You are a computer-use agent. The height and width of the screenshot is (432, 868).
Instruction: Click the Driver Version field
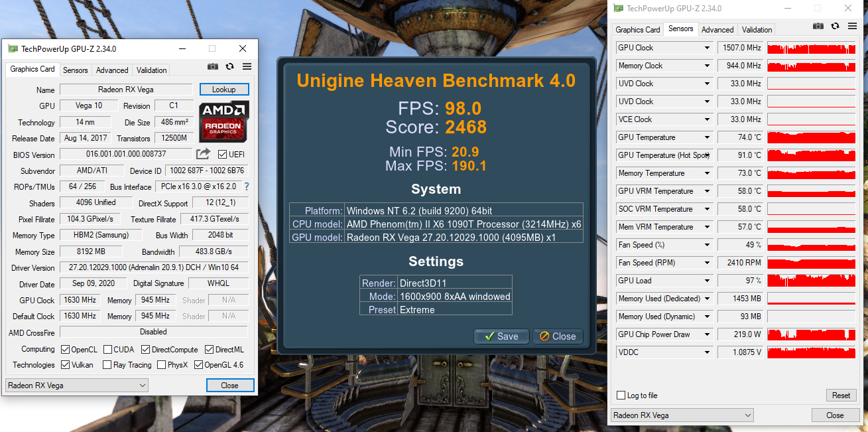click(x=154, y=267)
